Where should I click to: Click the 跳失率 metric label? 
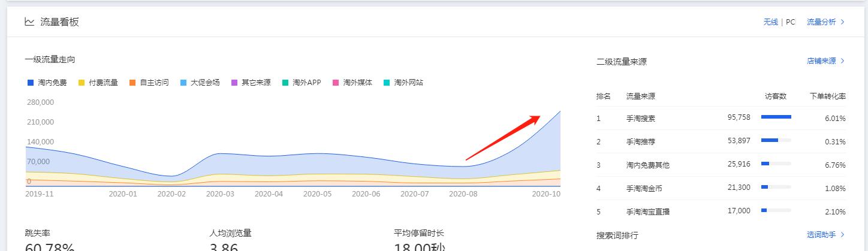tap(37, 233)
